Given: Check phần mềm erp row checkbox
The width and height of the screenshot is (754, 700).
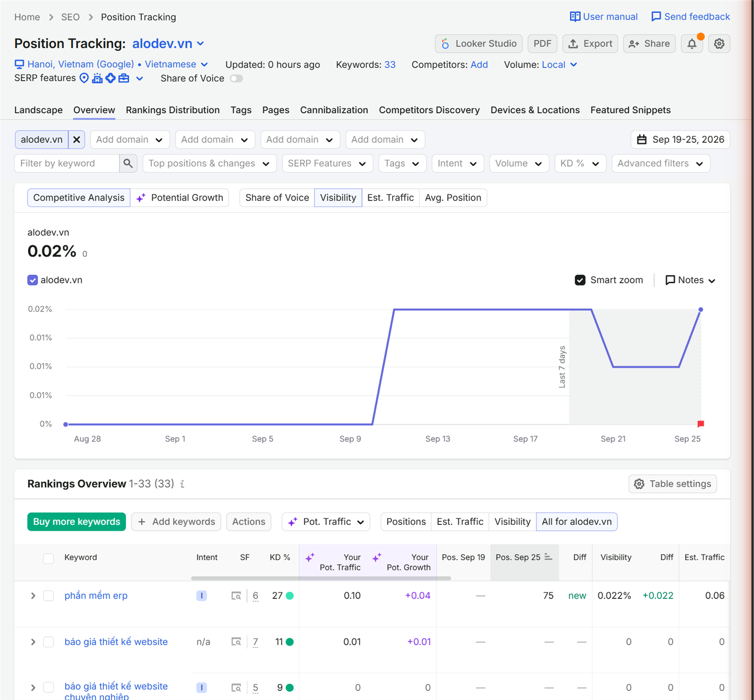Looking at the screenshot, I should (48, 596).
